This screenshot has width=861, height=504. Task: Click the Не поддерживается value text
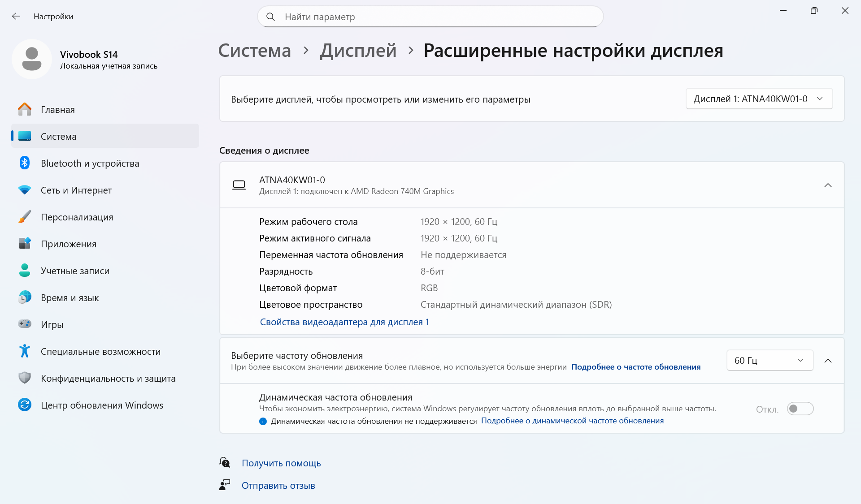(x=463, y=255)
